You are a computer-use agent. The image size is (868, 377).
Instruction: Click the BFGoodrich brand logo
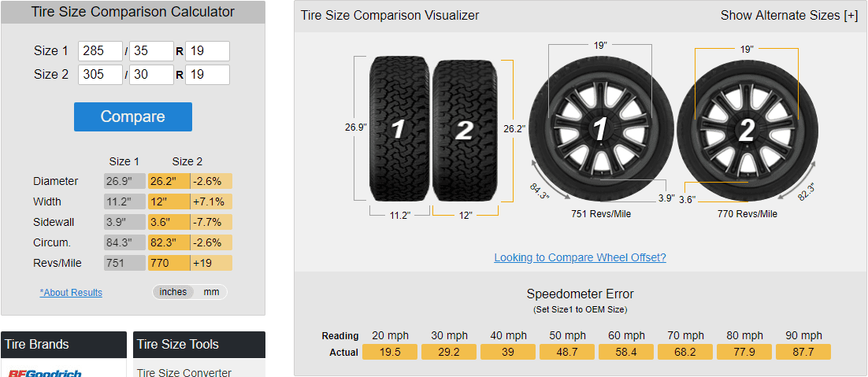coord(44,372)
